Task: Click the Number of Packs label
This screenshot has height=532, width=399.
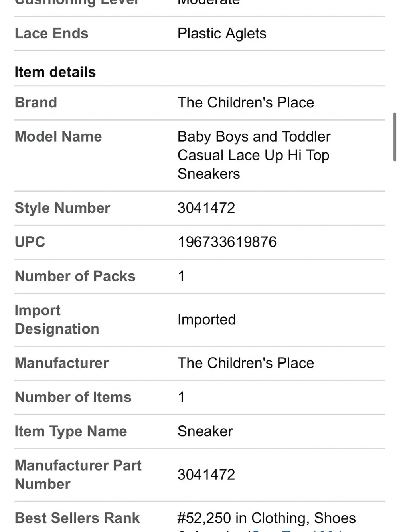Action: click(75, 276)
